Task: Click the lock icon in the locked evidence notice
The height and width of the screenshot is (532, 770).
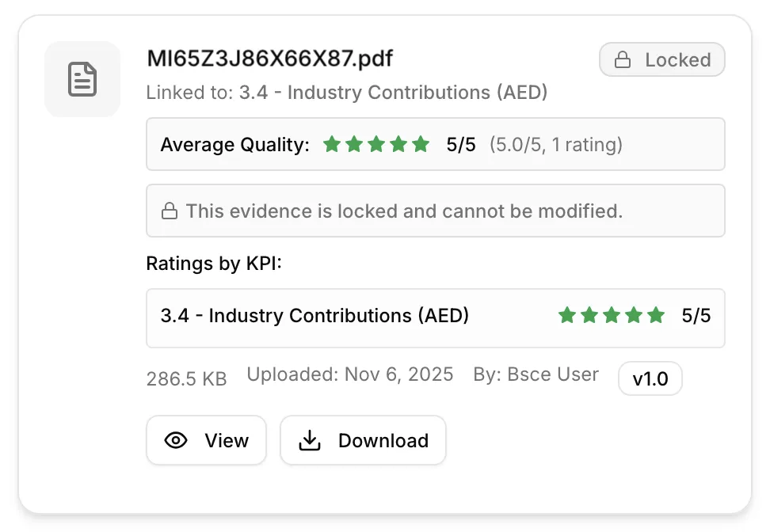Action: coord(170,211)
